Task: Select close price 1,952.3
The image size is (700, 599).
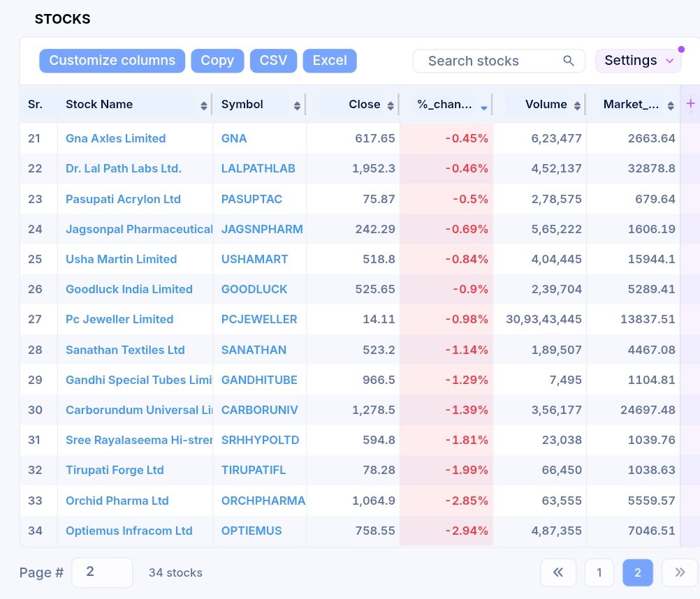Action: [x=374, y=168]
